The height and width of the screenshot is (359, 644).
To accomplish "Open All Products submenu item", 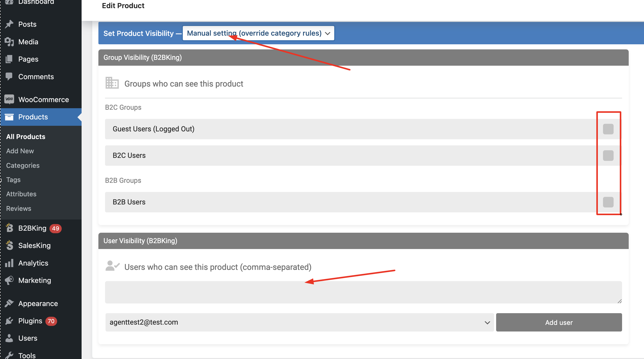I will click(26, 137).
